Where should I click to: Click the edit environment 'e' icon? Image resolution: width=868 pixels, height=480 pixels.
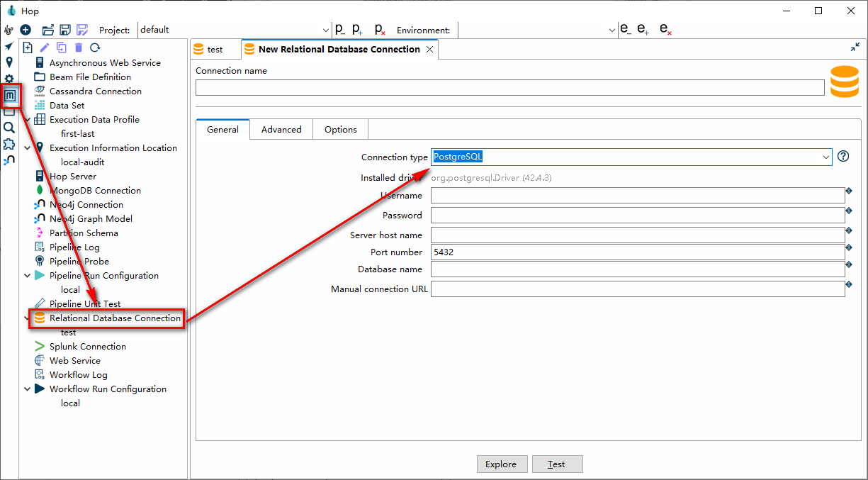tap(626, 30)
